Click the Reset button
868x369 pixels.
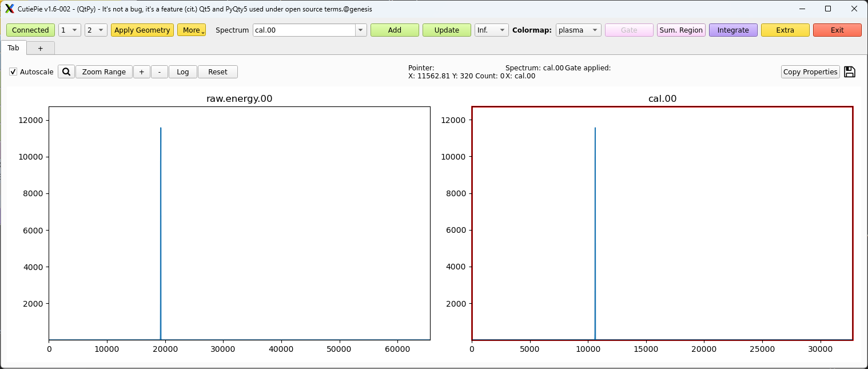click(x=218, y=72)
